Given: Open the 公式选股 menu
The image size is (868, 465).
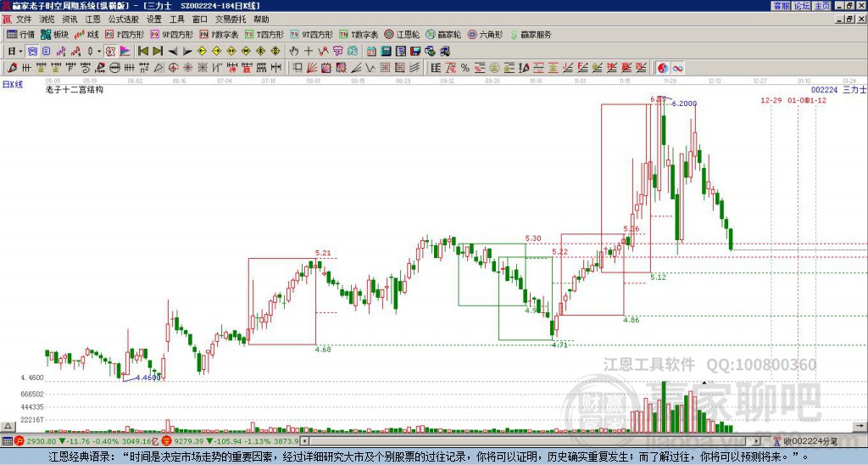Looking at the screenshot, I should click(x=124, y=20).
